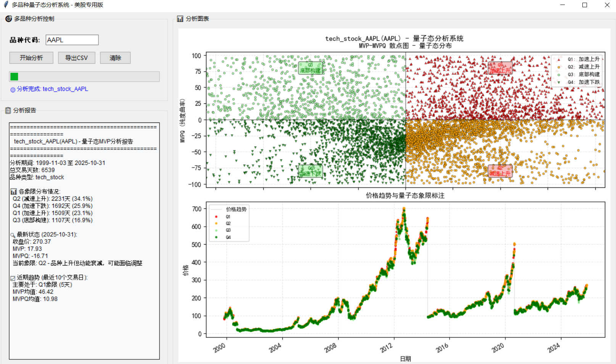Focus the 品种代码 input field containing AAPL

point(72,40)
